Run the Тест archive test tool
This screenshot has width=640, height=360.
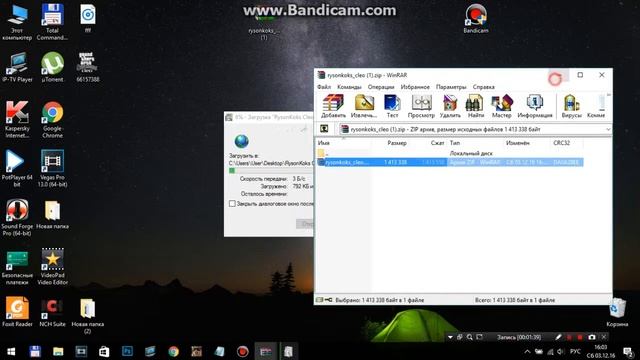[x=392, y=106]
